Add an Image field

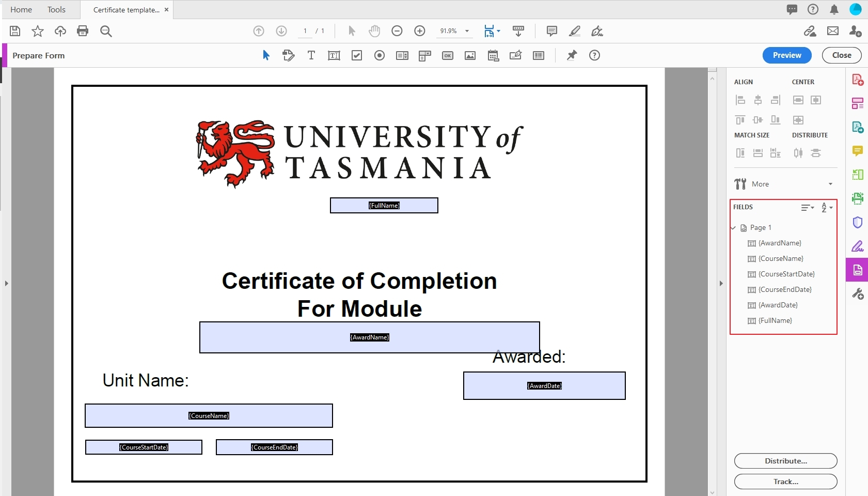[x=470, y=55]
